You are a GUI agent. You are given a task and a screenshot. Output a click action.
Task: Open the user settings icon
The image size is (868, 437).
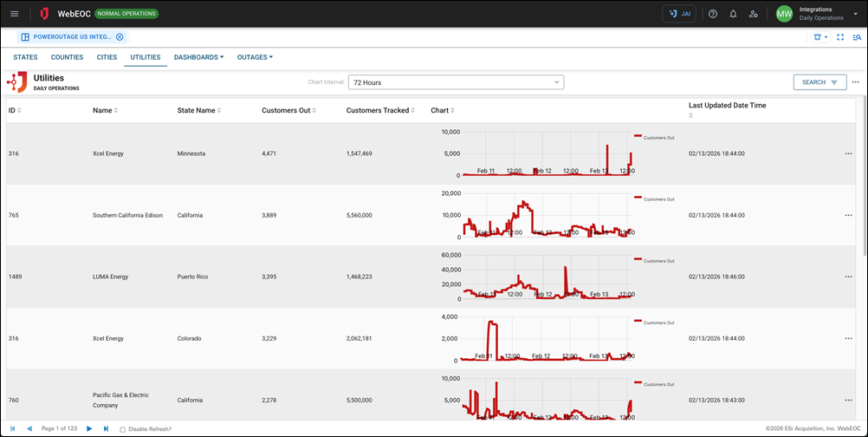click(754, 14)
